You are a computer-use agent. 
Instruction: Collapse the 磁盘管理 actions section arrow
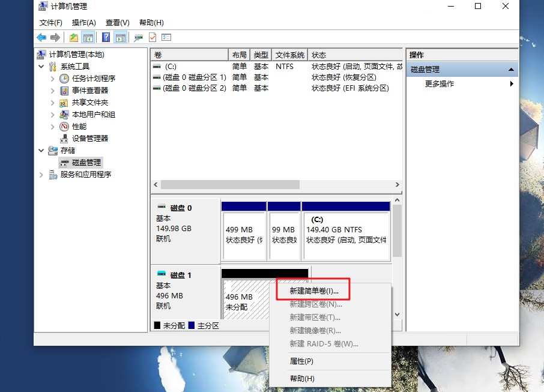(511, 70)
